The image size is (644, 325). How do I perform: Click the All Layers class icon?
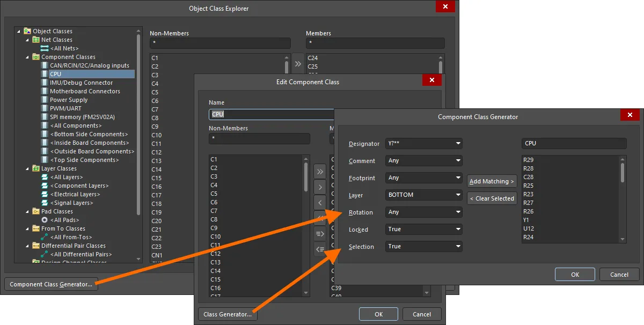pos(45,177)
